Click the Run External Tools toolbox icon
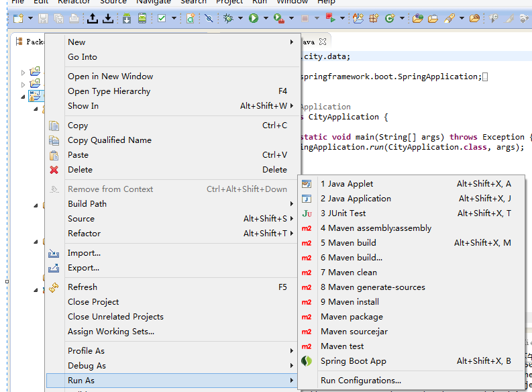Screen dimensions: 532x392 click(279, 18)
